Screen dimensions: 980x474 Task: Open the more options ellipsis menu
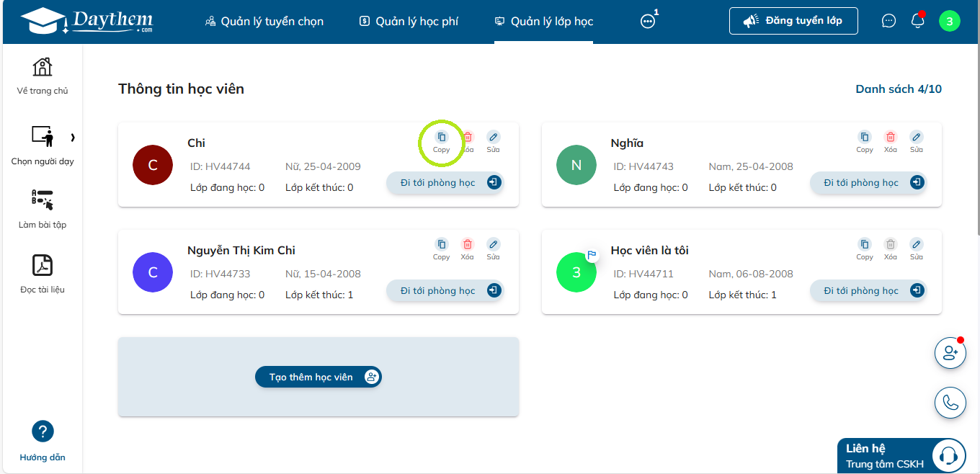(648, 22)
